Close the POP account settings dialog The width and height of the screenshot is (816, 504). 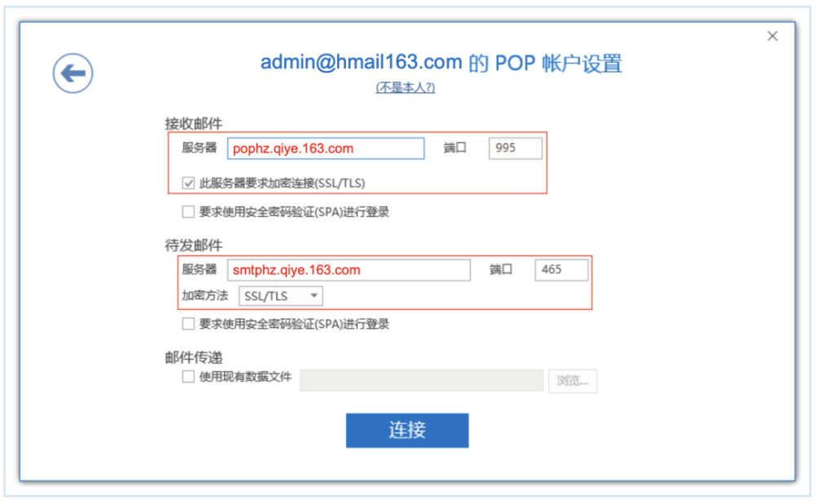772,36
